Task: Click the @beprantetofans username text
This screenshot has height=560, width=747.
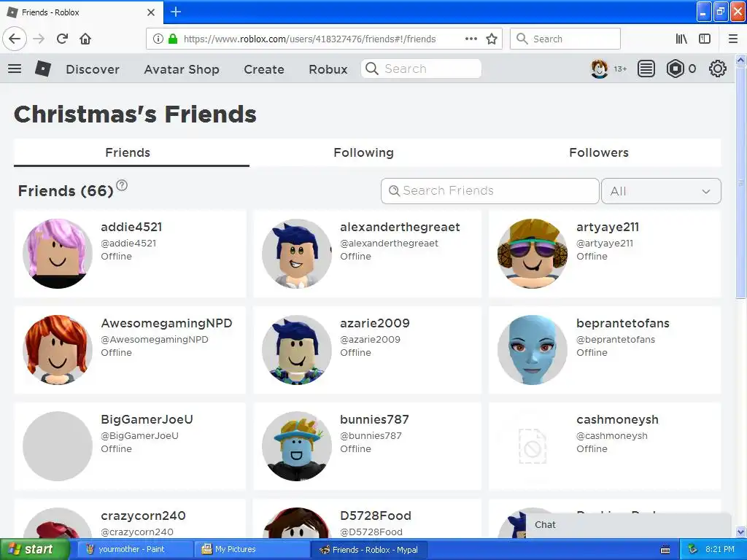Action: click(616, 340)
